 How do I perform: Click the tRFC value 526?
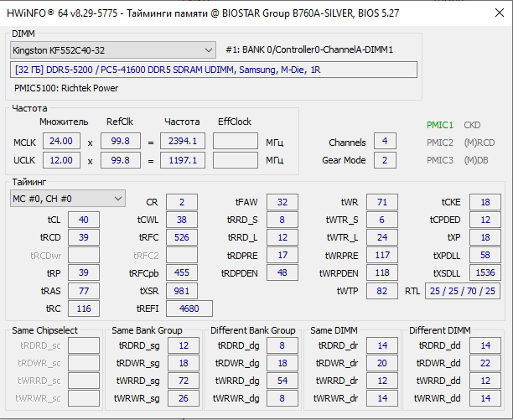(x=182, y=237)
